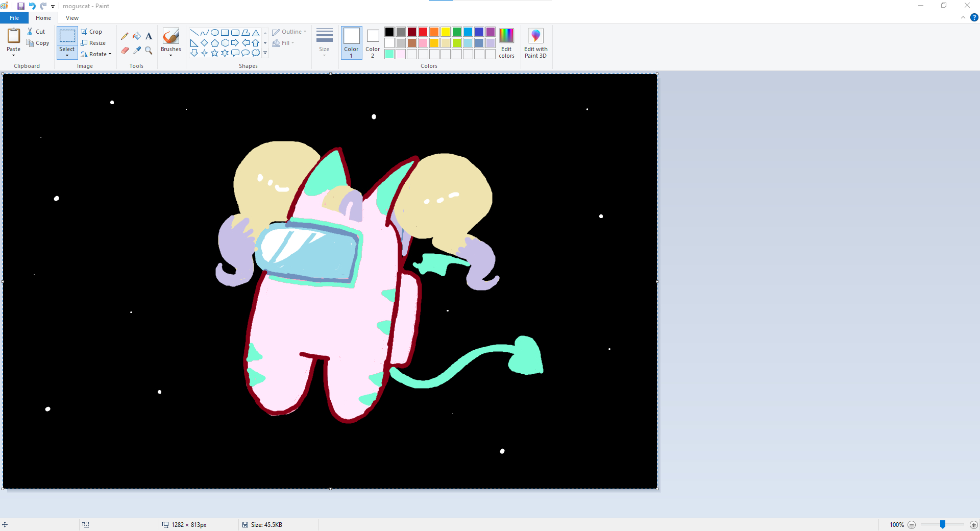
Task: Open the File menu
Action: coord(14,18)
